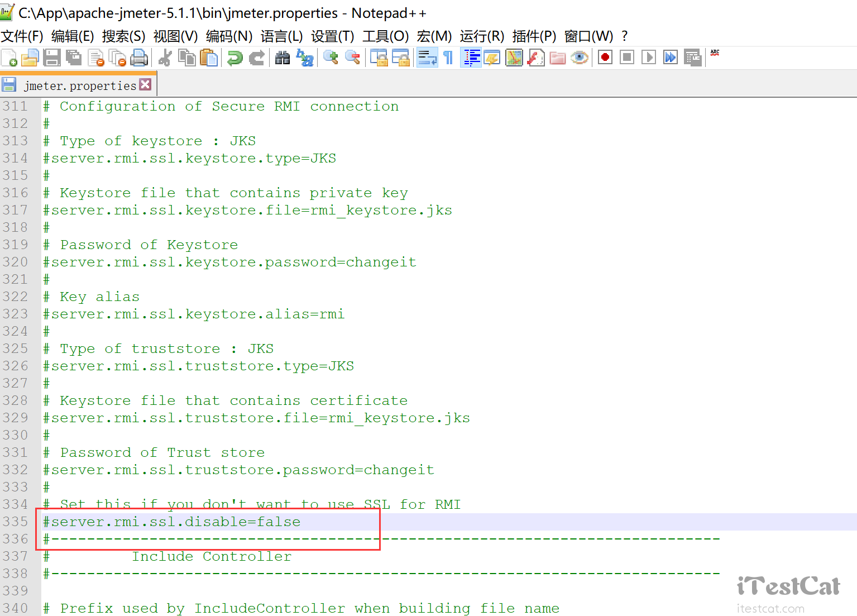The image size is (857, 616).
Task: Toggle Show All Characters pilcrow icon
Action: (x=448, y=58)
